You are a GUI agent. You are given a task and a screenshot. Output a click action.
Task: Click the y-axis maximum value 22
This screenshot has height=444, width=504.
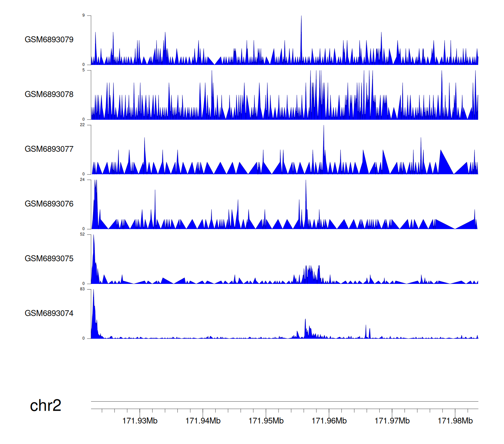82,125
